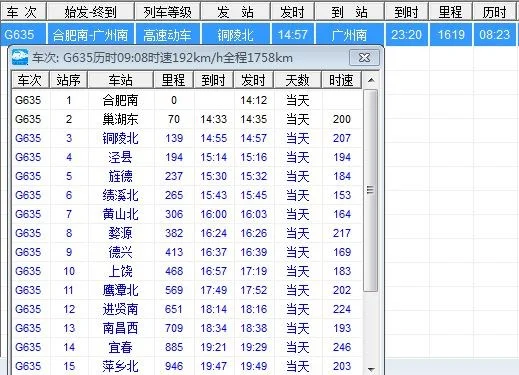Image resolution: width=519 pixels, height=375 pixels.
Task: Select station row 萍乡北
Action: [x=187, y=366]
